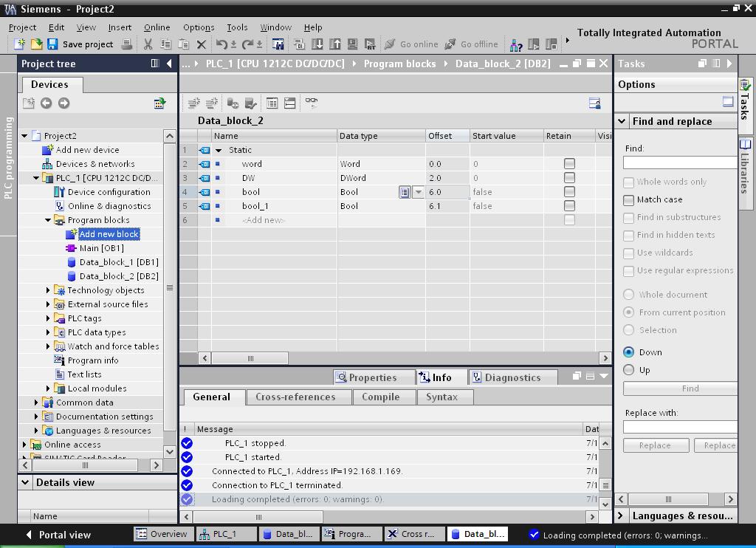Click the Add row icon in block toolbar
The height and width of the screenshot is (548, 756).
coord(212,103)
